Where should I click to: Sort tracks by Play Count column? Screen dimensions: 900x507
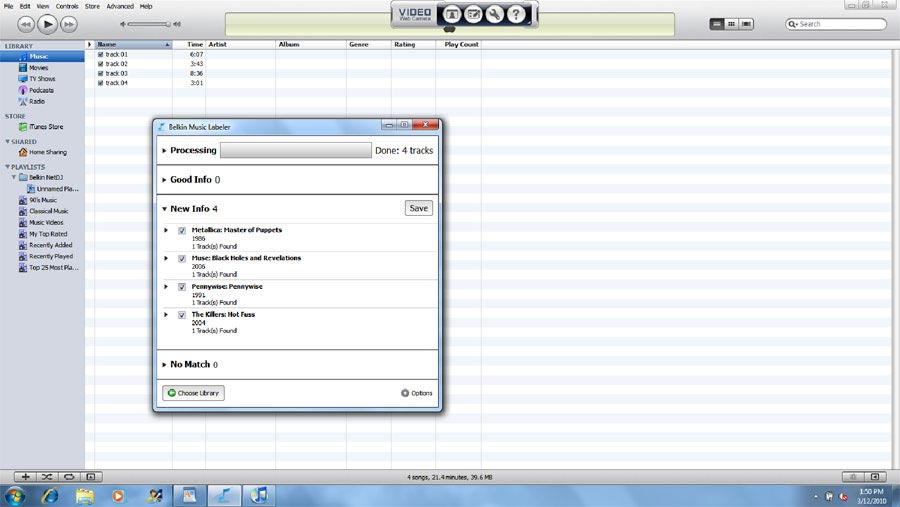click(461, 44)
